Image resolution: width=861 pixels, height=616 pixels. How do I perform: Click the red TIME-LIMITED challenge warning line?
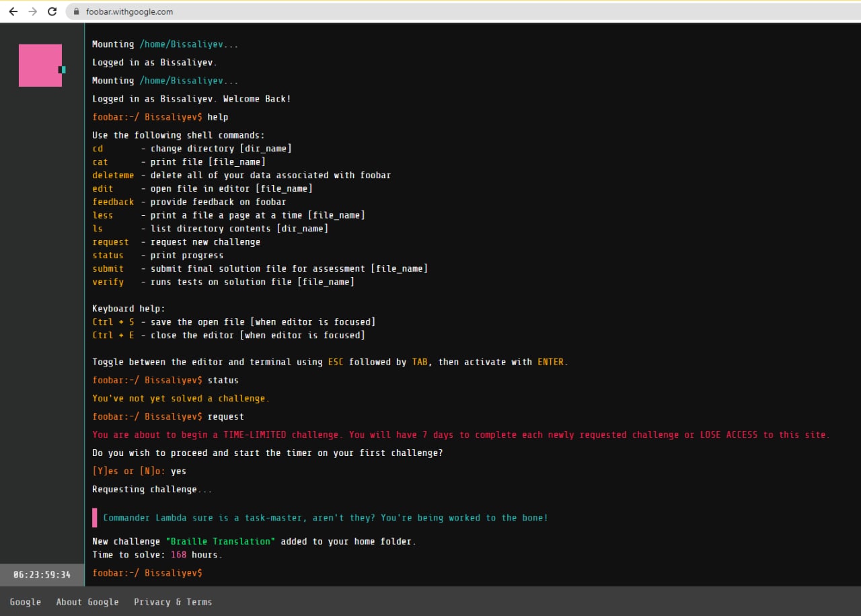(461, 435)
